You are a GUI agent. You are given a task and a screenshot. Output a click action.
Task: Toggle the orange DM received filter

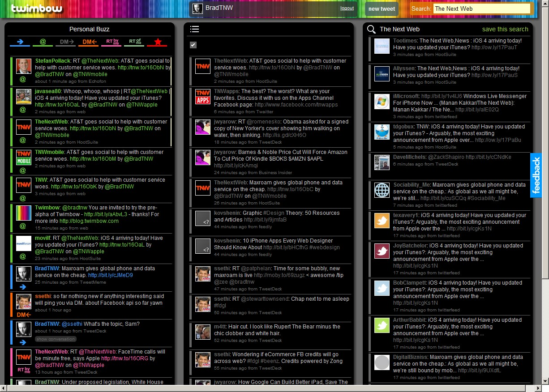pos(89,42)
